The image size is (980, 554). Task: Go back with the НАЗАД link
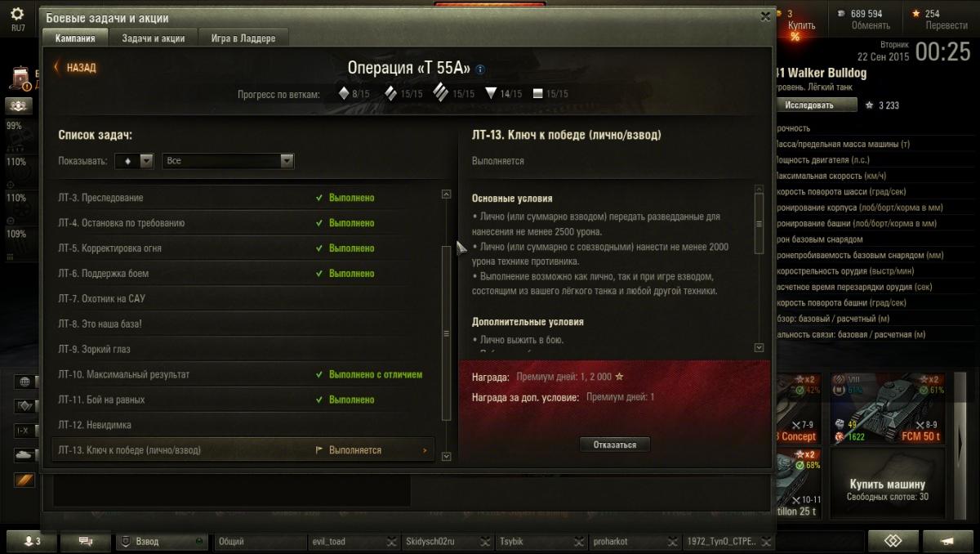(x=75, y=68)
